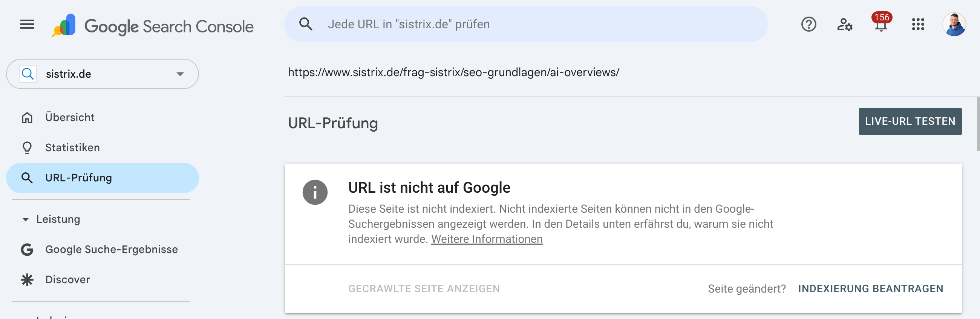This screenshot has height=319, width=980.
Task: Click the Google G icon in sidebar
Action: coord(27,250)
